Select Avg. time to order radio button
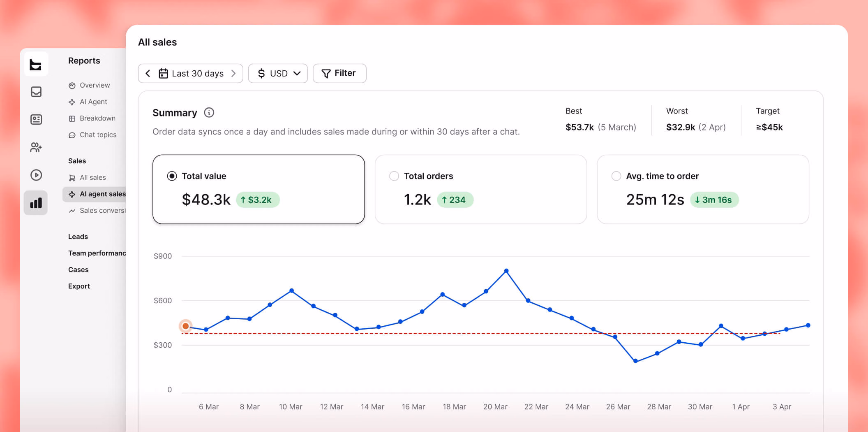Viewport: 868px width, 432px height. coord(616,176)
